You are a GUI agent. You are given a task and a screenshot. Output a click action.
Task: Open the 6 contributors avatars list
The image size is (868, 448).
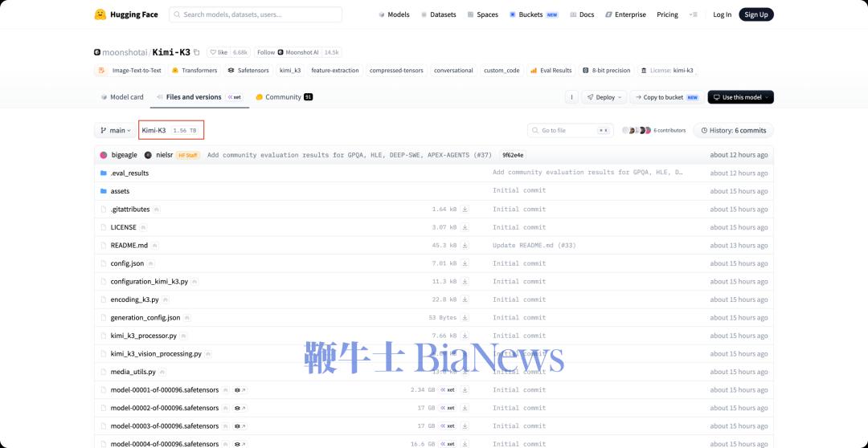click(x=653, y=130)
